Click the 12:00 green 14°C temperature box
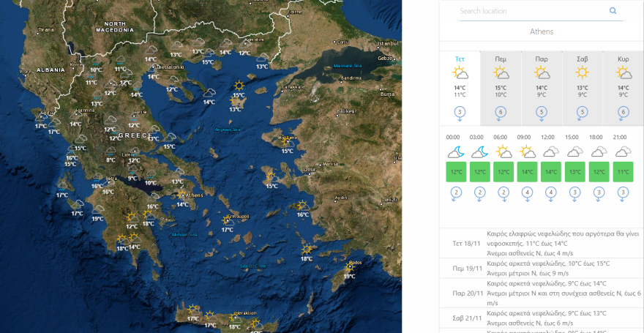 [550, 172]
